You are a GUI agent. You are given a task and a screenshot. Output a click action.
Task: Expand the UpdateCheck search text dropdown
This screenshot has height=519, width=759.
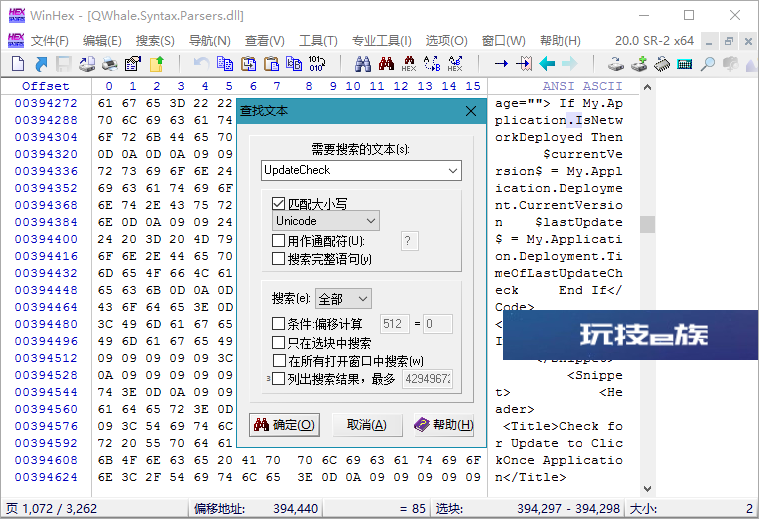click(453, 170)
